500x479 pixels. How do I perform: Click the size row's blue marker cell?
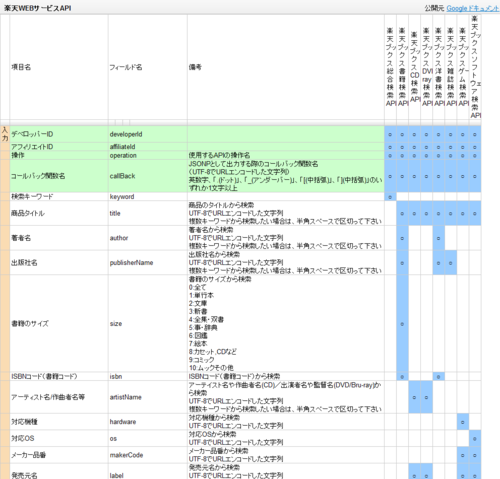click(402, 323)
